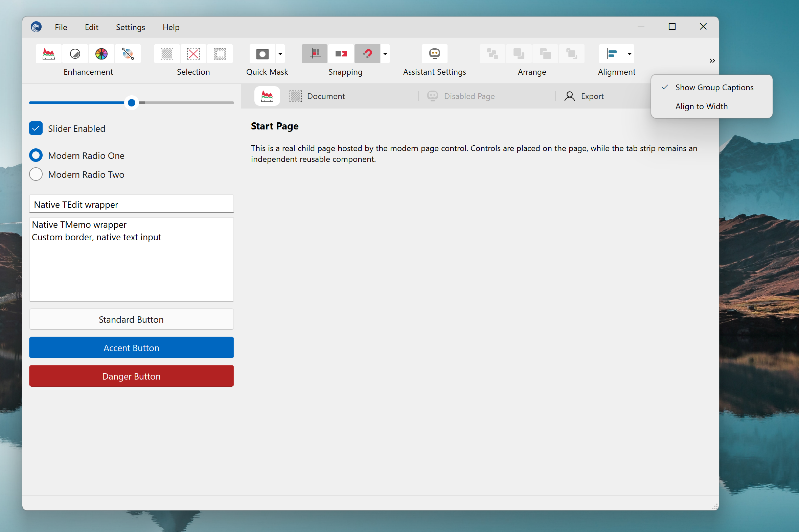This screenshot has height=532, width=799.
Task: Click the red X deselect icon
Action: pyautogui.click(x=193, y=54)
